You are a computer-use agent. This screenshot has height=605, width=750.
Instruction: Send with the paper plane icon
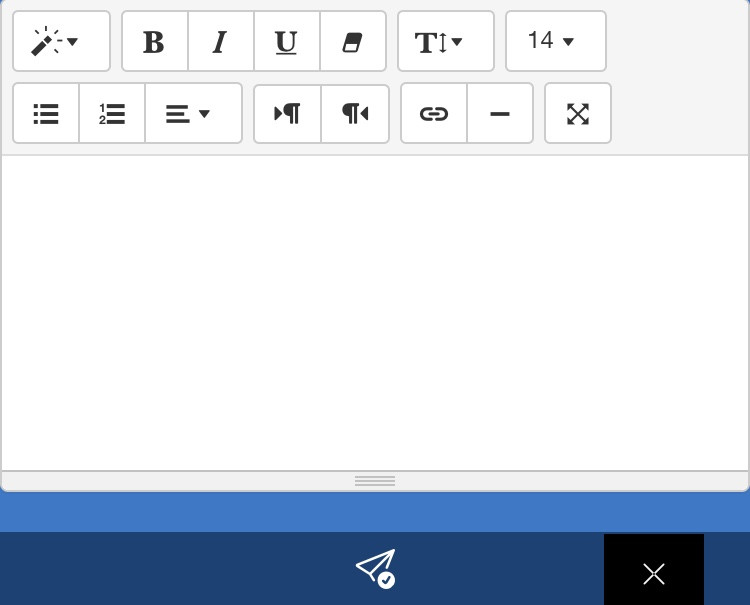(376, 568)
